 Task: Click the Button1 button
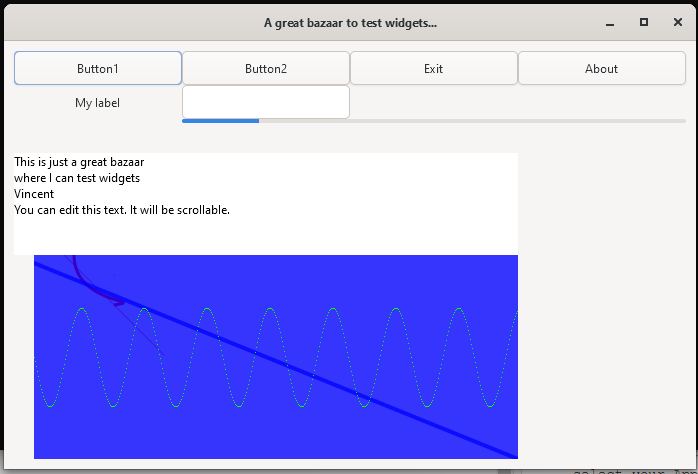coord(98,68)
